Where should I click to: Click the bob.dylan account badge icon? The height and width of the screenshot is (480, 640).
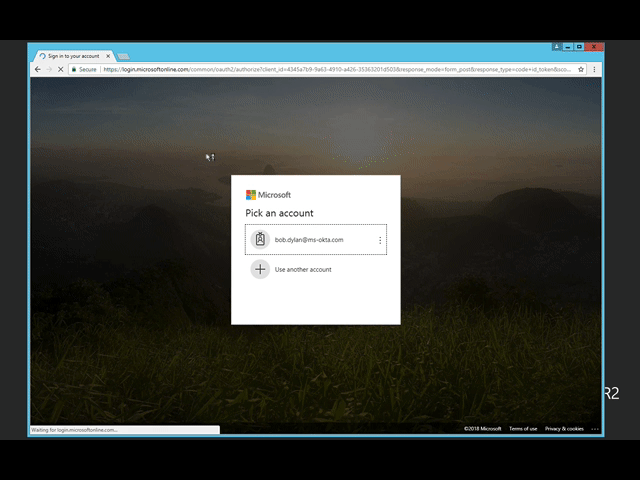[x=260, y=240]
